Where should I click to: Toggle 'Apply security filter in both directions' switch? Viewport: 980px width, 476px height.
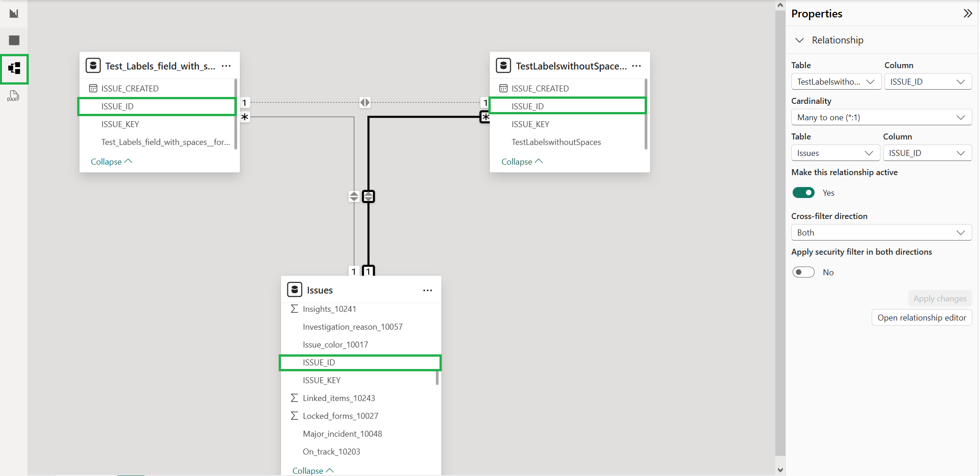804,272
